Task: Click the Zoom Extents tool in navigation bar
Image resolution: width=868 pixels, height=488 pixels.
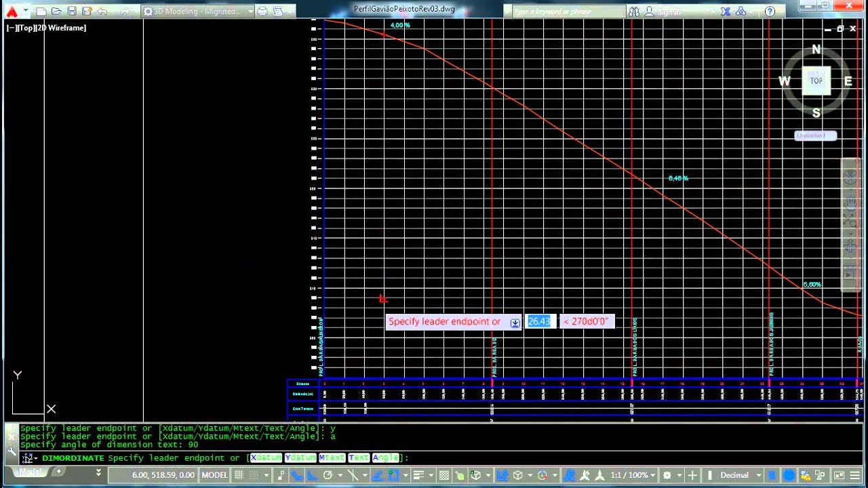Action: coord(851,222)
